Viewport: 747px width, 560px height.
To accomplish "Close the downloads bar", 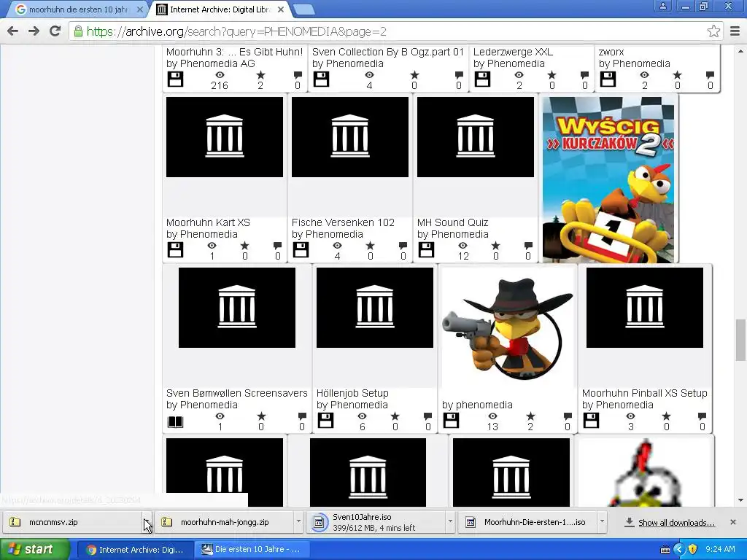I will pos(733,522).
